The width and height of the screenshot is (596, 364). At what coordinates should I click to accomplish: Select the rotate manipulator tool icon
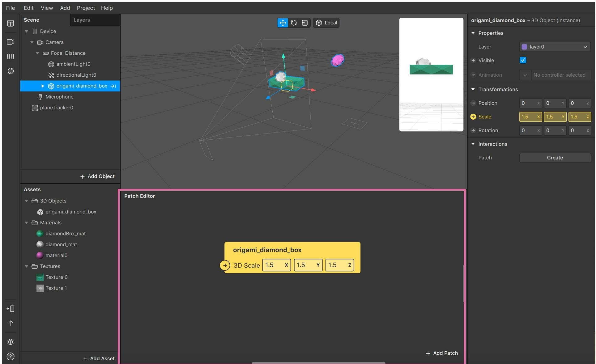point(294,23)
